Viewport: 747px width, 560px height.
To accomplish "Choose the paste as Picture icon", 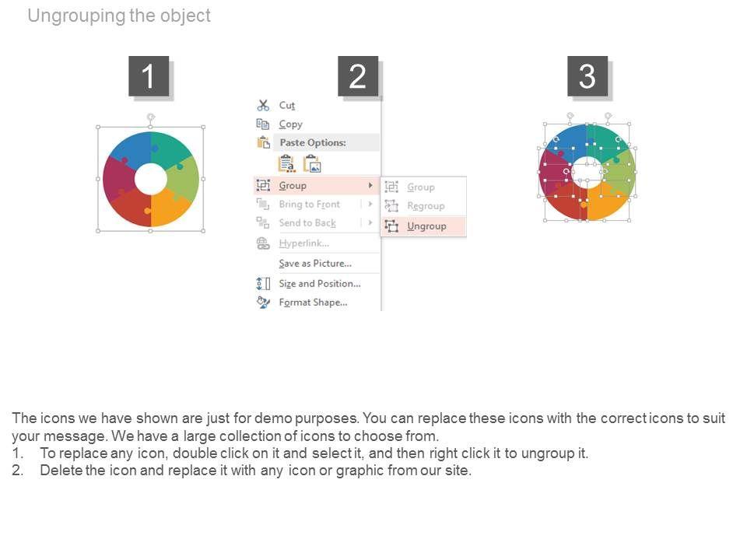I will click(x=312, y=164).
